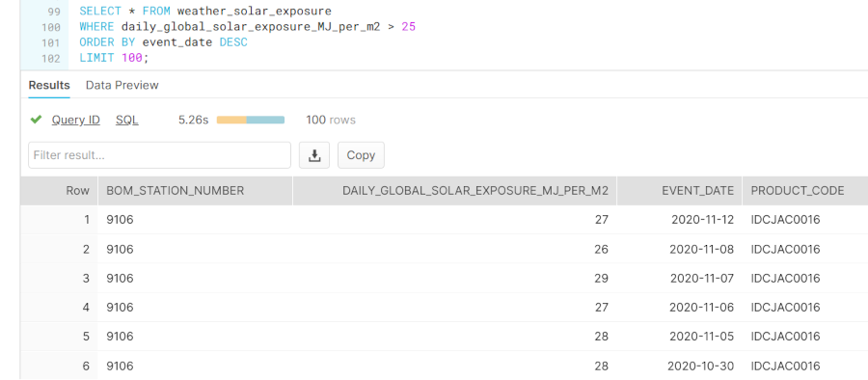Sort by EVENT_DATE column header

[x=679, y=191]
